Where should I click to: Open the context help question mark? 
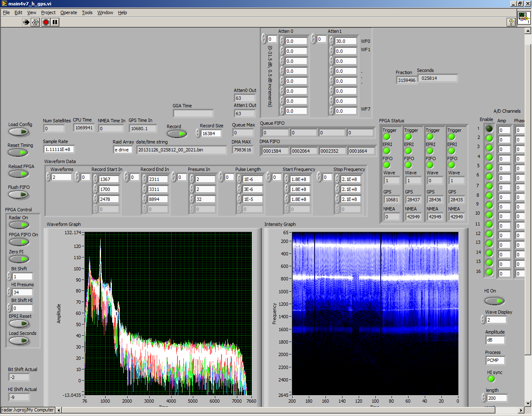click(x=511, y=22)
